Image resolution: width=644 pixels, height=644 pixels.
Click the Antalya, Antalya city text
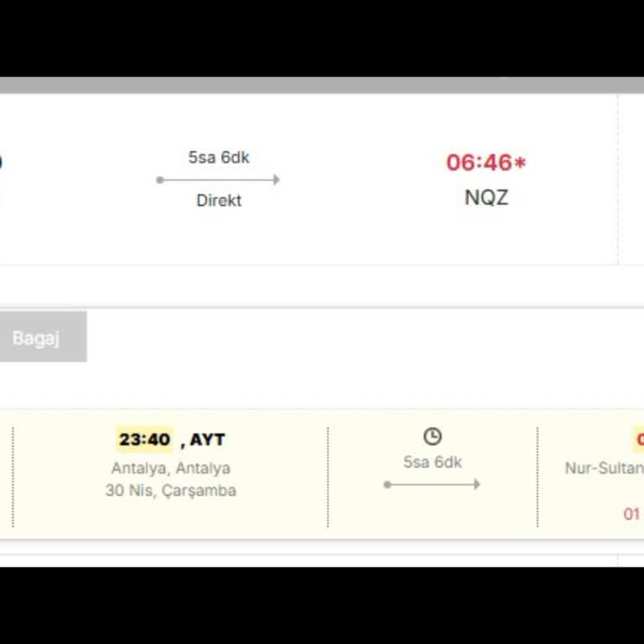coord(171,468)
